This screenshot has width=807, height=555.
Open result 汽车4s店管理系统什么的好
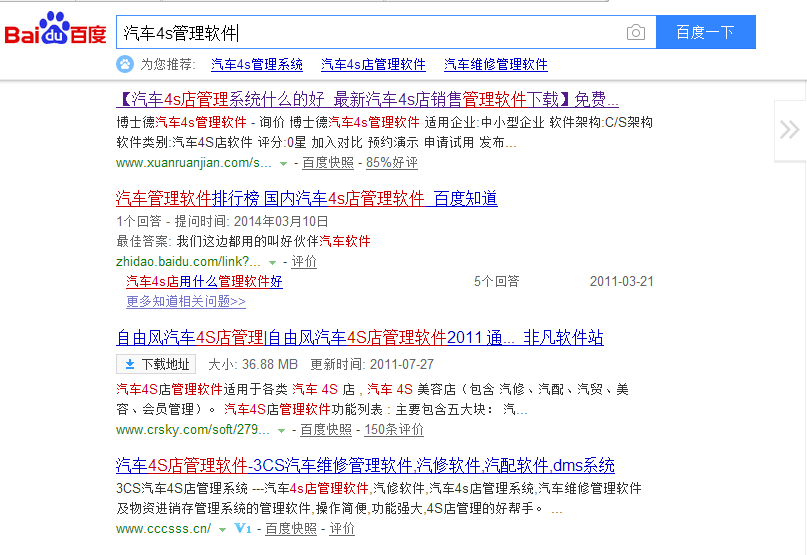coord(367,99)
